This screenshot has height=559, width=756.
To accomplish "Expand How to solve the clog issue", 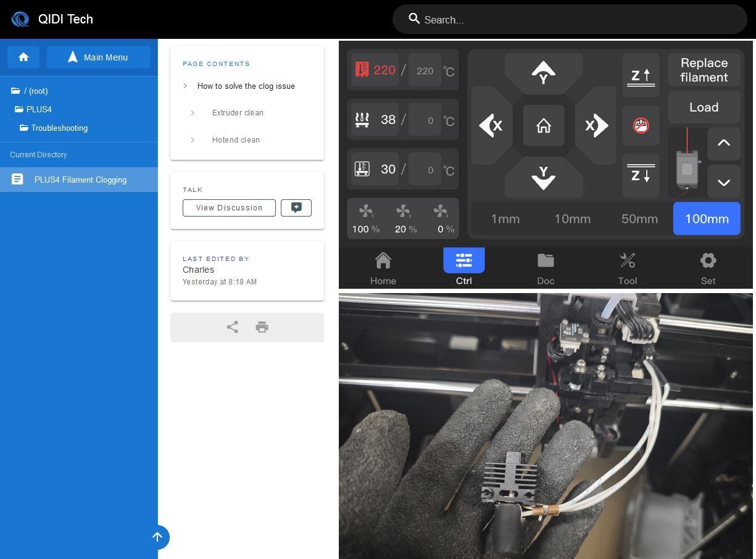I will 246,86.
